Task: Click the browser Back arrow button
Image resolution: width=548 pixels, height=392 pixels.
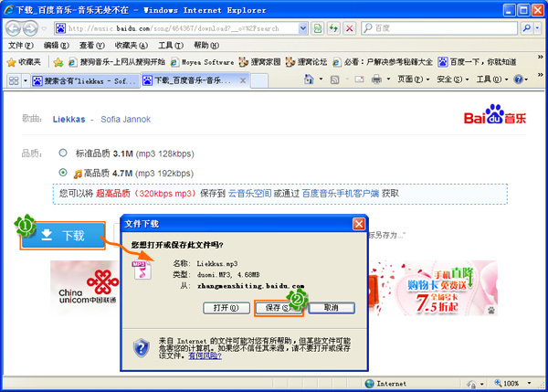Action: tap(13, 28)
